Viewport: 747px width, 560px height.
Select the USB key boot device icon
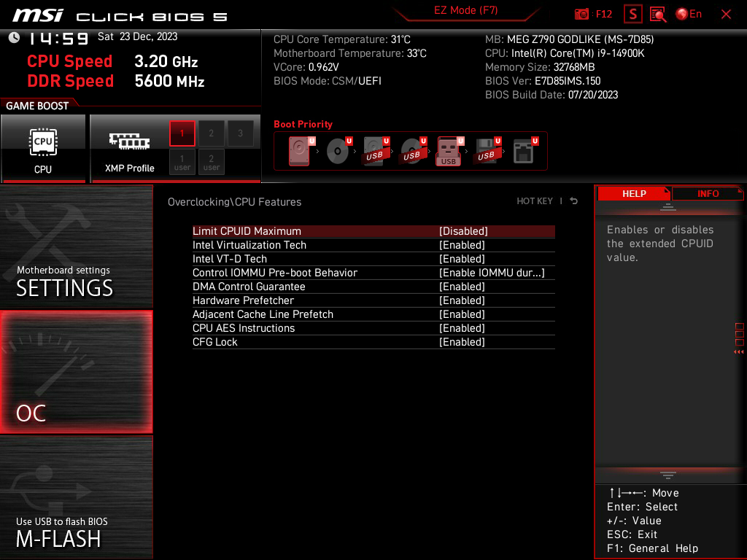[449, 151]
